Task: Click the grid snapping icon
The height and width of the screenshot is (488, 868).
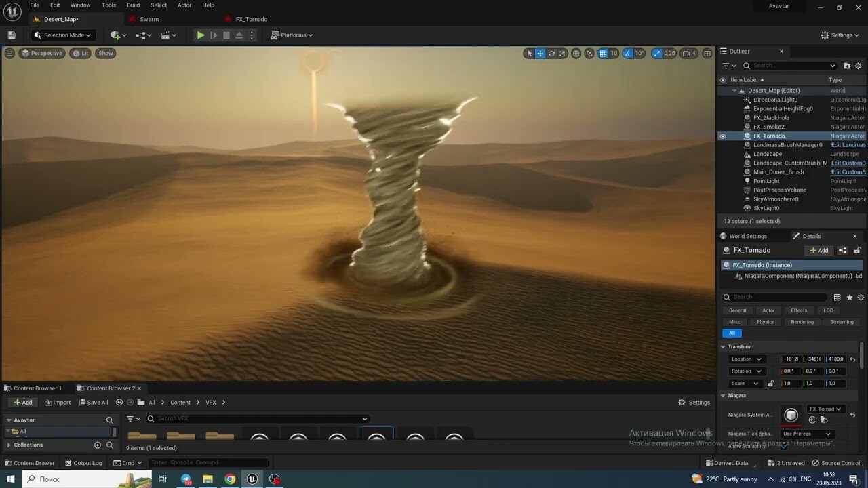Action: 604,53
